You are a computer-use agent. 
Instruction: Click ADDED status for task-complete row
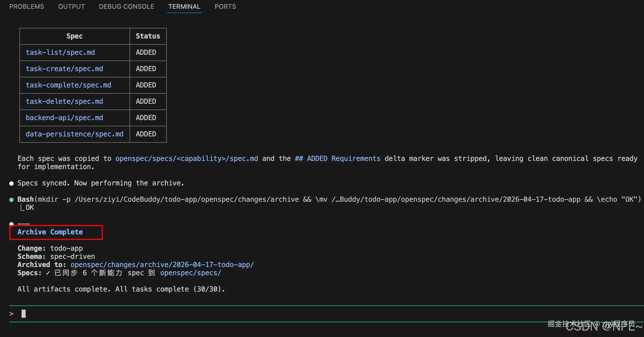click(146, 85)
